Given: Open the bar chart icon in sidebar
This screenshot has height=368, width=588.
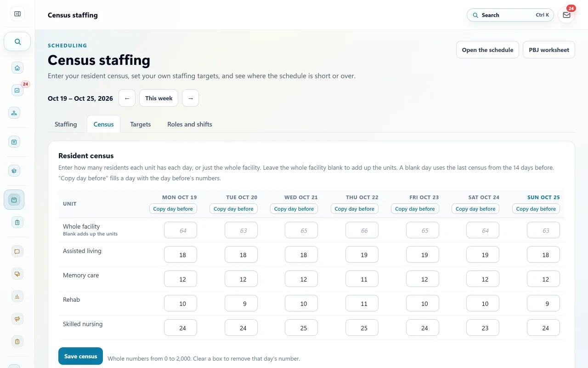Looking at the screenshot, I should pos(17,296).
